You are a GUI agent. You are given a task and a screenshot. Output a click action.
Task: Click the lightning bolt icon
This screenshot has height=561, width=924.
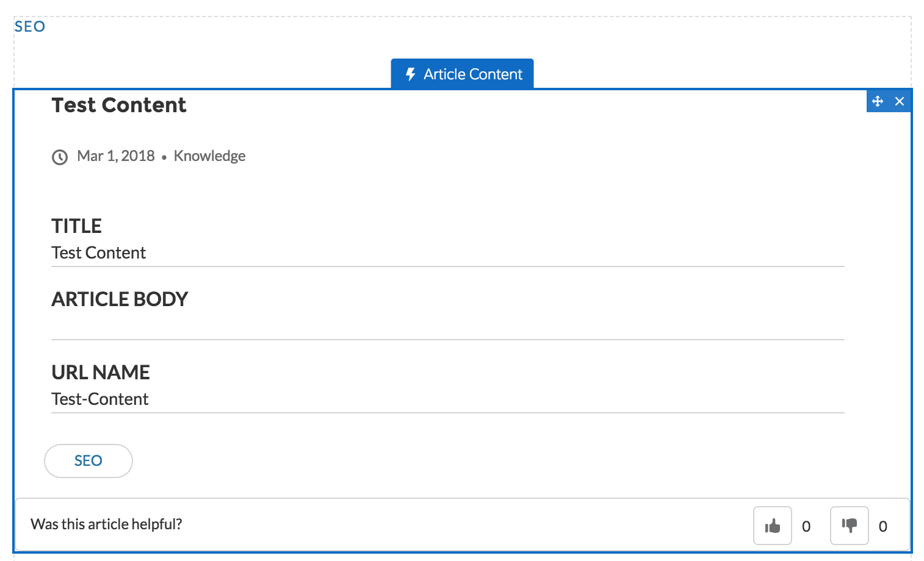(x=411, y=74)
